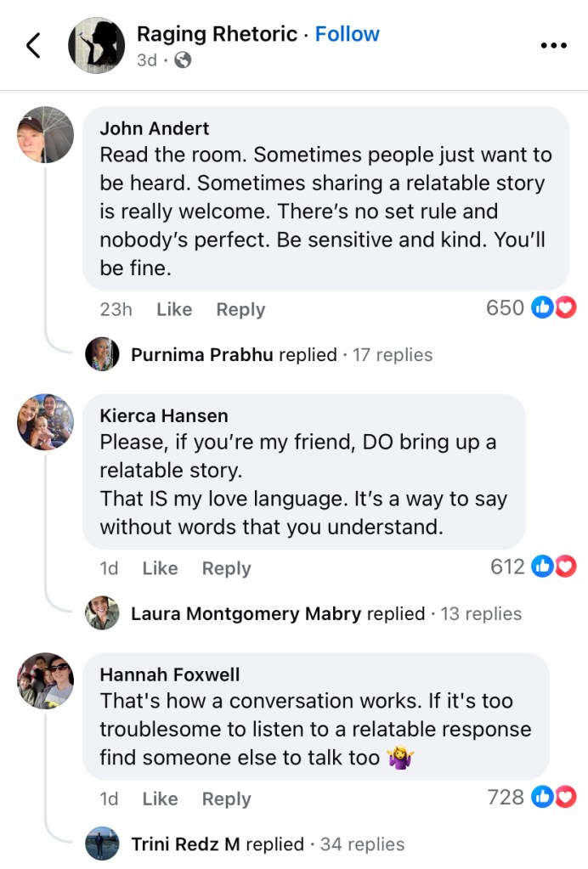
Task: Open John Andert's profile avatar
Action: pyautogui.click(x=46, y=134)
